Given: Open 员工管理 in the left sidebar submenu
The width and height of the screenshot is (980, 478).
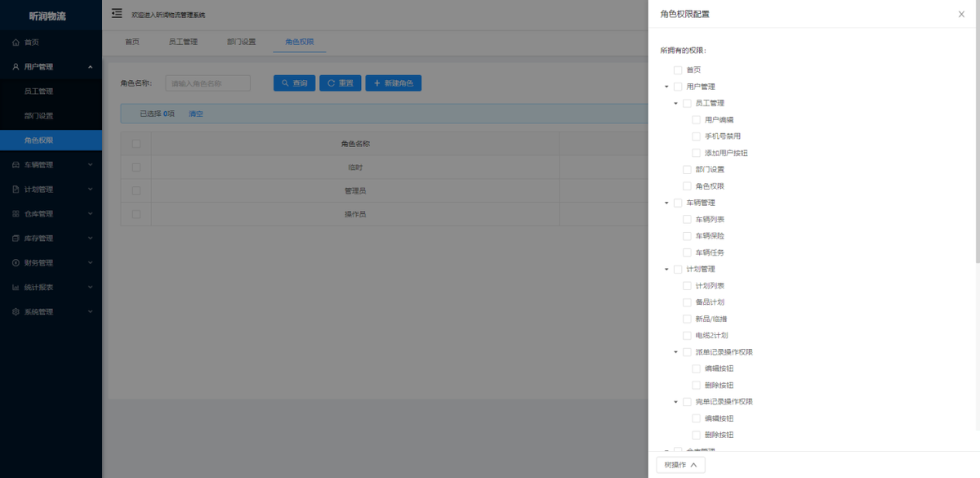Looking at the screenshot, I should point(38,92).
